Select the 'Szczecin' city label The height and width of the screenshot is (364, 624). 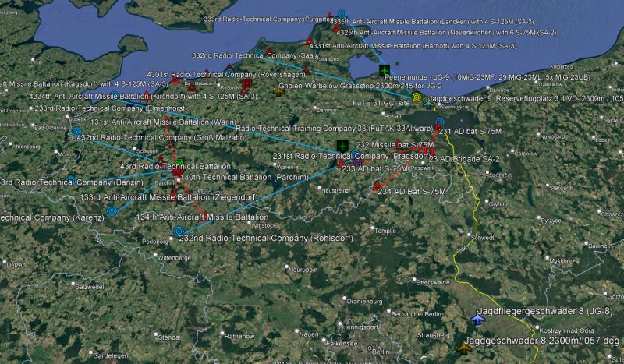pos(499,175)
